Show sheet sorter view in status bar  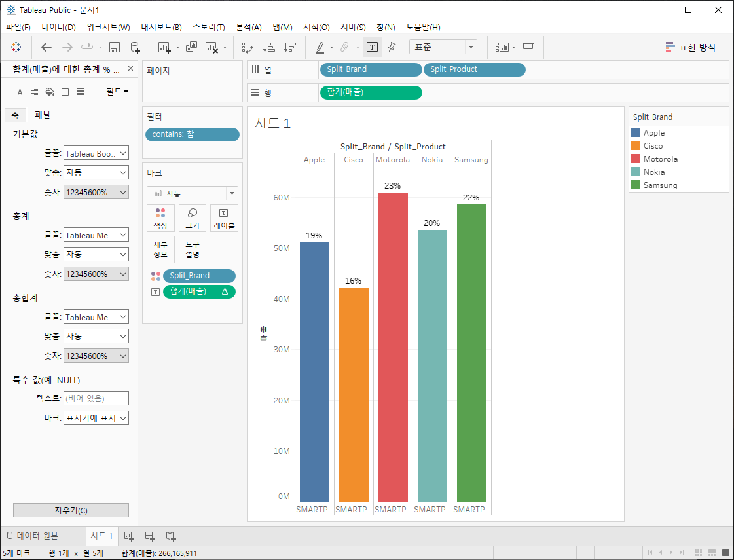click(697, 553)
